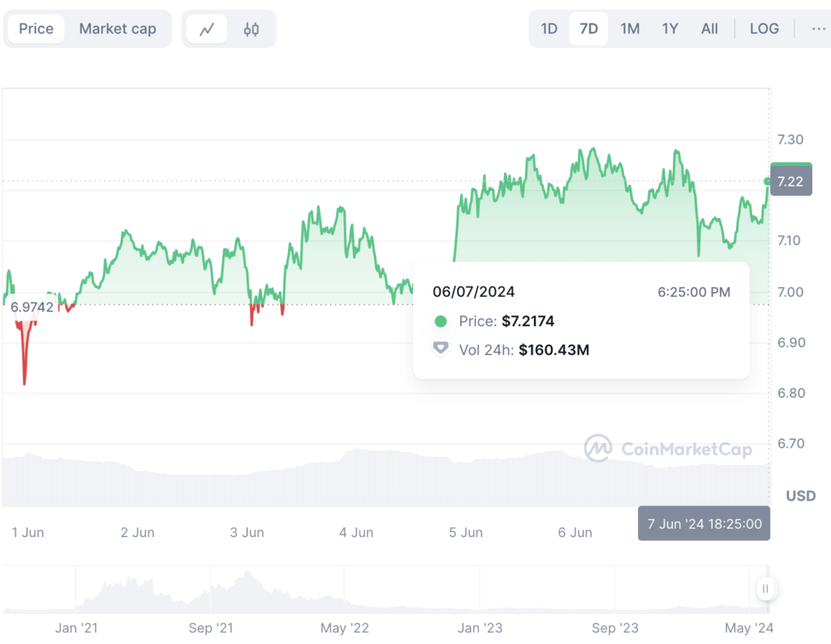Click the collapse handle on the mini chart

(766, 589)
